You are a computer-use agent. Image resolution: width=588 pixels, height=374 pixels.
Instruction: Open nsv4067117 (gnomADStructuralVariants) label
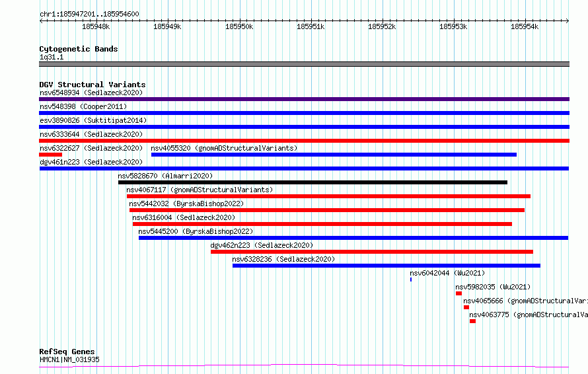coord(200,190)
